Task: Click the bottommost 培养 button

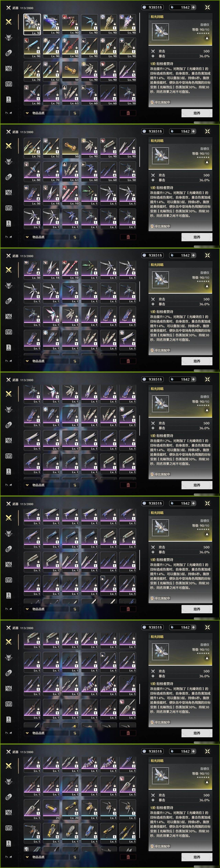Action: 197,857
